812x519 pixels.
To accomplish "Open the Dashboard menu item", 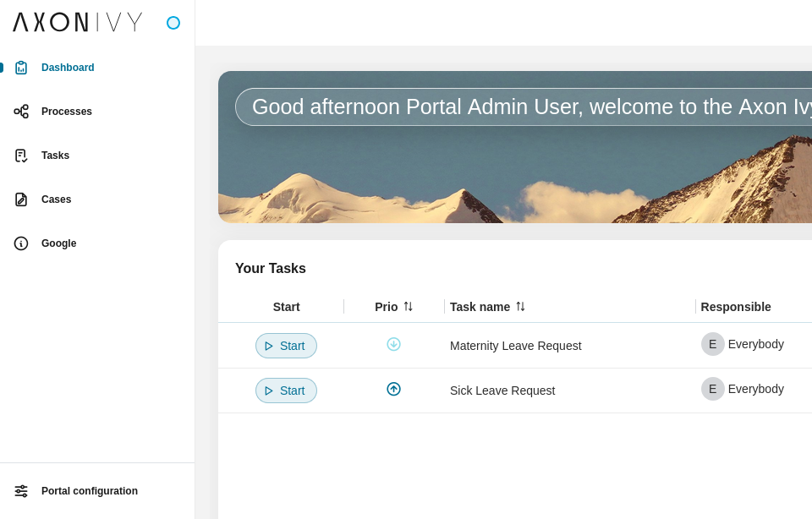I will point(97,68).
